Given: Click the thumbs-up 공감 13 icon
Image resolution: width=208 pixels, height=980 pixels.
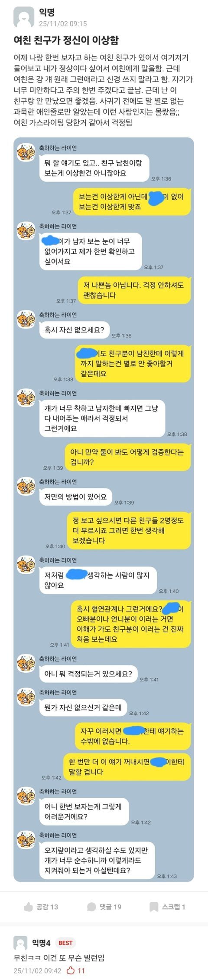Looking at the screenshot, I should pyautogui.click(x=29, y=907).
